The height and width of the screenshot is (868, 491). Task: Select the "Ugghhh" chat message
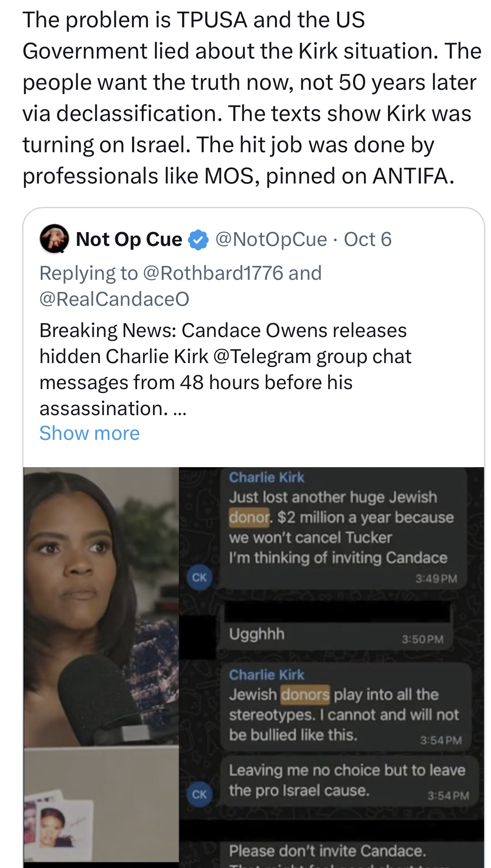(257, 634)
